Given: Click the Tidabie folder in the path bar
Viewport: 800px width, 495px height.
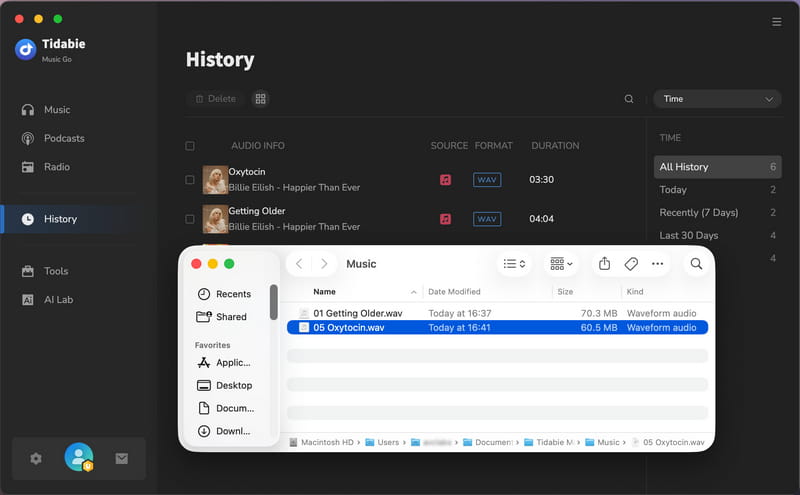Looking at the screenshot, I should tap(549, 442).
